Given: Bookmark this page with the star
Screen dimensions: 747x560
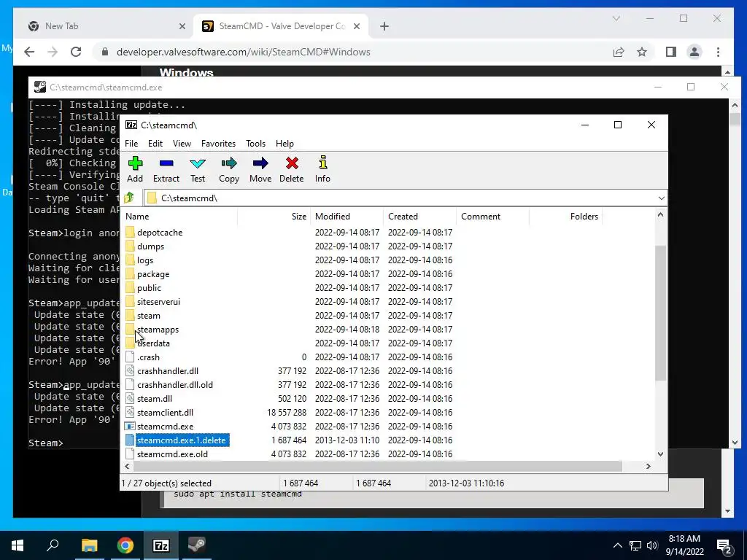Looking at the screenshot, I should point(642,52).
